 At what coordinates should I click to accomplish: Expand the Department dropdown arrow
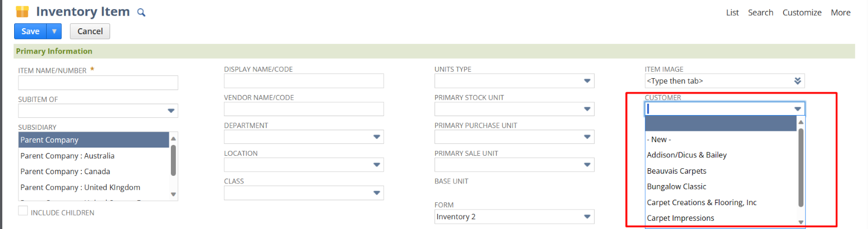[376, 137]
